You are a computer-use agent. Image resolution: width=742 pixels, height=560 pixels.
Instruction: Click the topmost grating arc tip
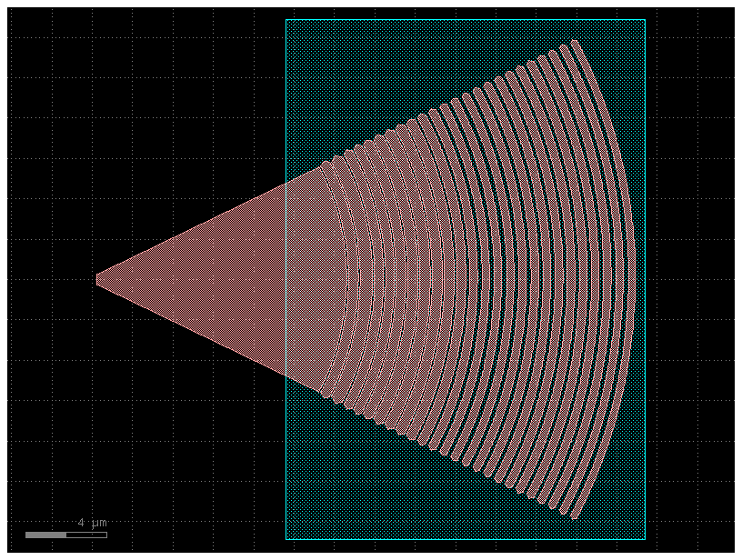coord(573,44)
